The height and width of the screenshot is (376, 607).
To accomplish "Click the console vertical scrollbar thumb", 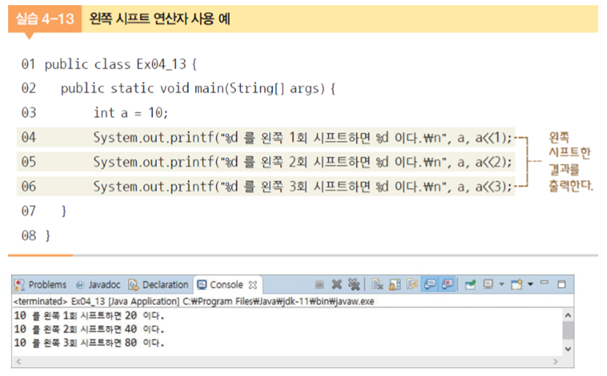I will tap(568, 330).
